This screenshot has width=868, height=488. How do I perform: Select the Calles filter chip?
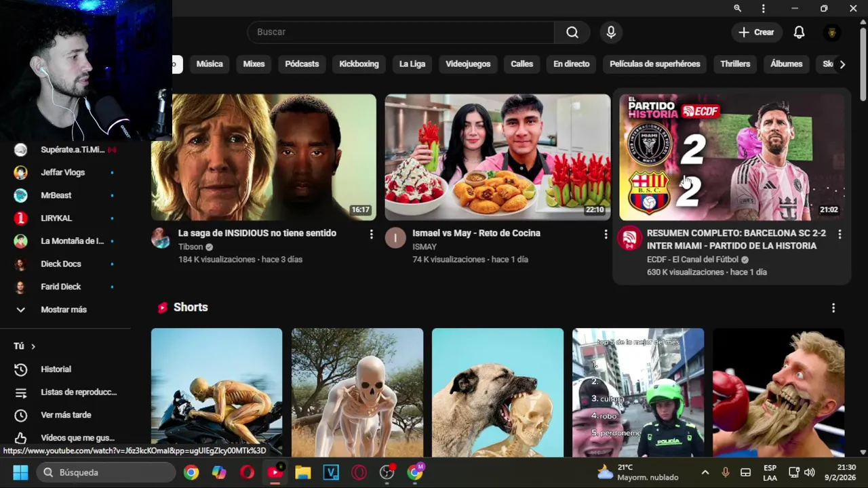[521, 64]
